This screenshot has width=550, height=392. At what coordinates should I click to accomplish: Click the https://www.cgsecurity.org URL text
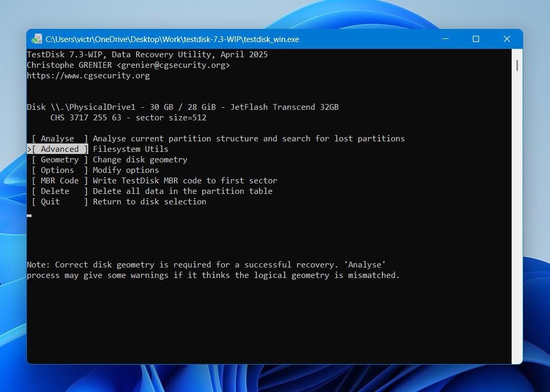pyautogui.click(x=88, y=76)
